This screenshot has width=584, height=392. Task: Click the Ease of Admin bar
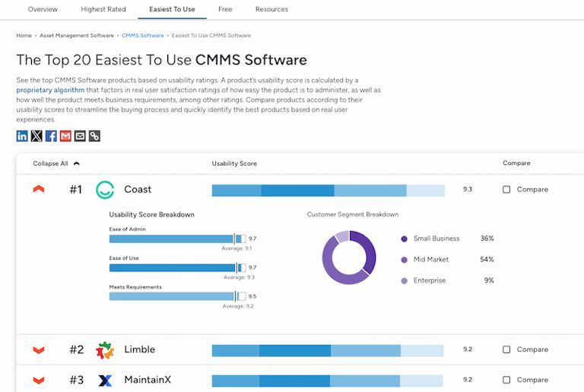click(178, 239)
